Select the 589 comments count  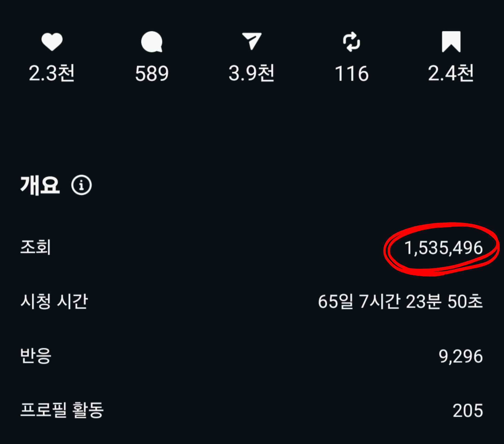coord(152,74)
